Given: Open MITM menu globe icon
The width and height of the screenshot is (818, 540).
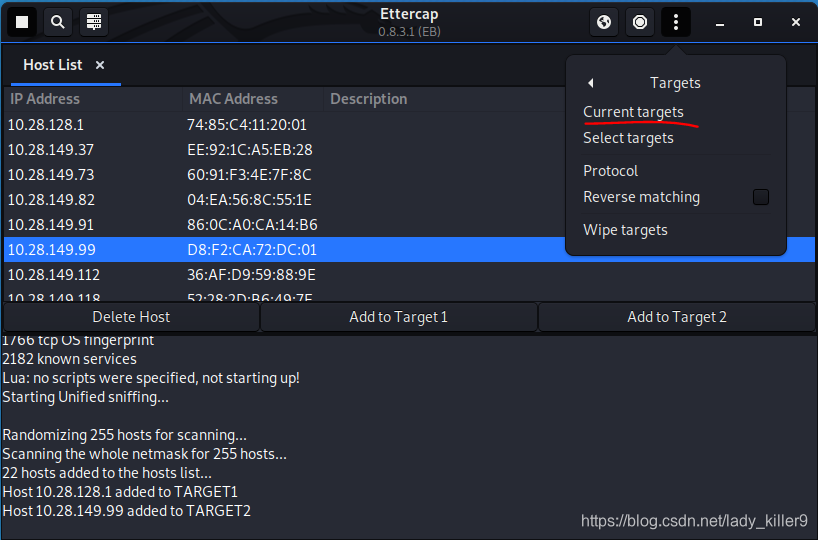Looking at the screenshot, I should click(x=604, y=22).
